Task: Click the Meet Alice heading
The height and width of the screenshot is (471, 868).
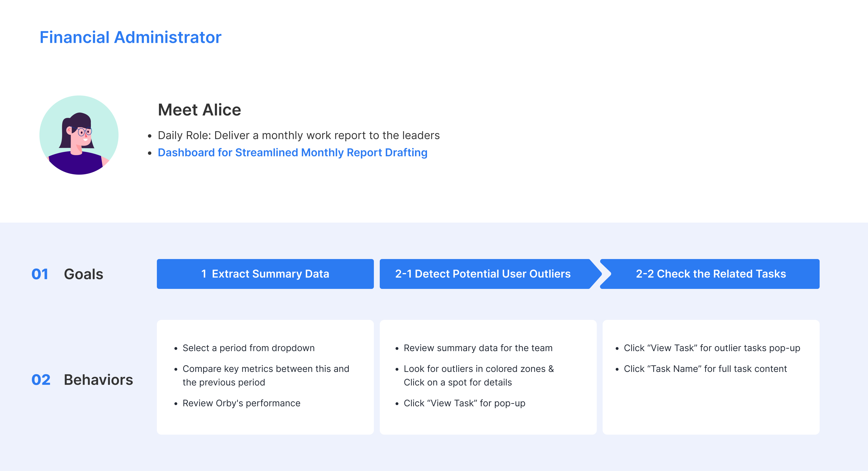Action: tap(199, 110)
